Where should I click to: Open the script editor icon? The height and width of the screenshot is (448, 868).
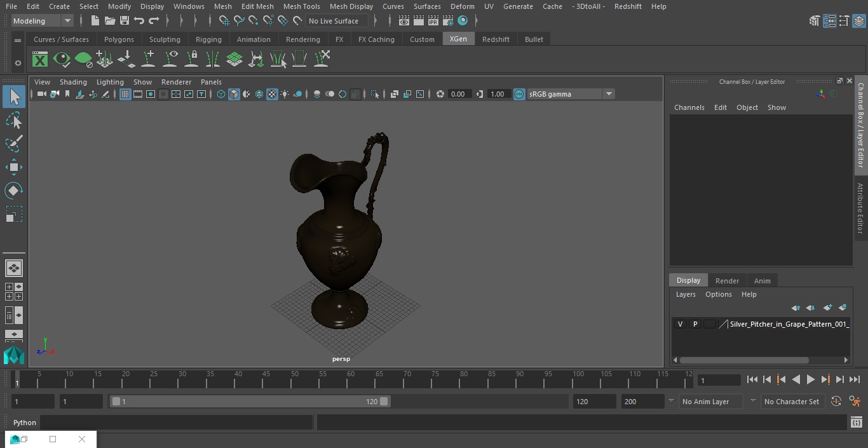click(x=856, y=423)
